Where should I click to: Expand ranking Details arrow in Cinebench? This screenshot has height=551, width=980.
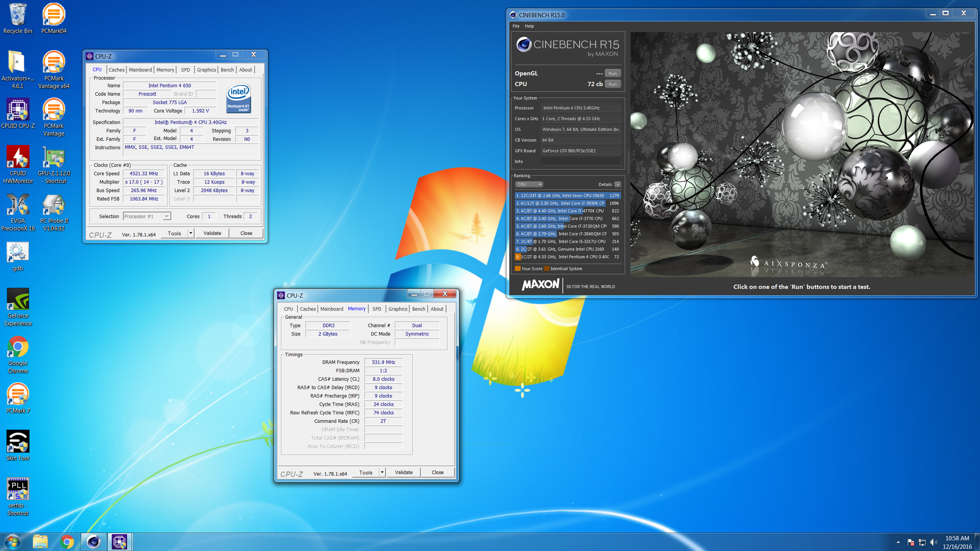tap(617, 184)
